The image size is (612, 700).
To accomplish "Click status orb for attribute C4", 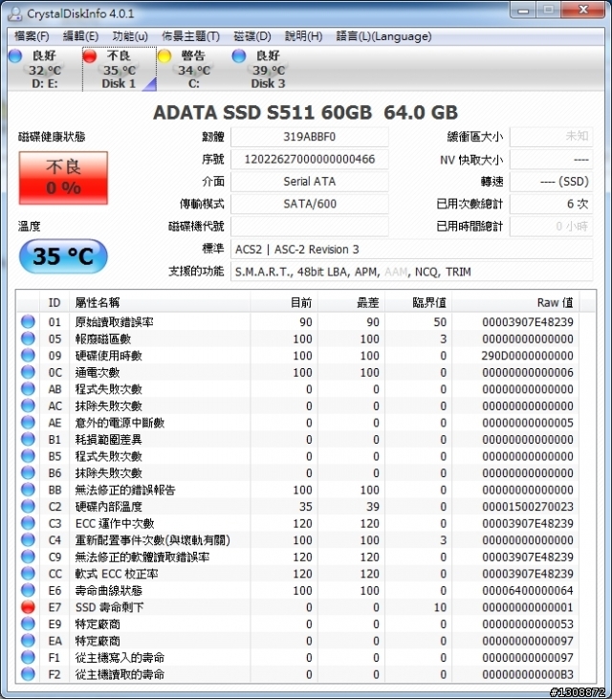I will click(x=28, y=540).
